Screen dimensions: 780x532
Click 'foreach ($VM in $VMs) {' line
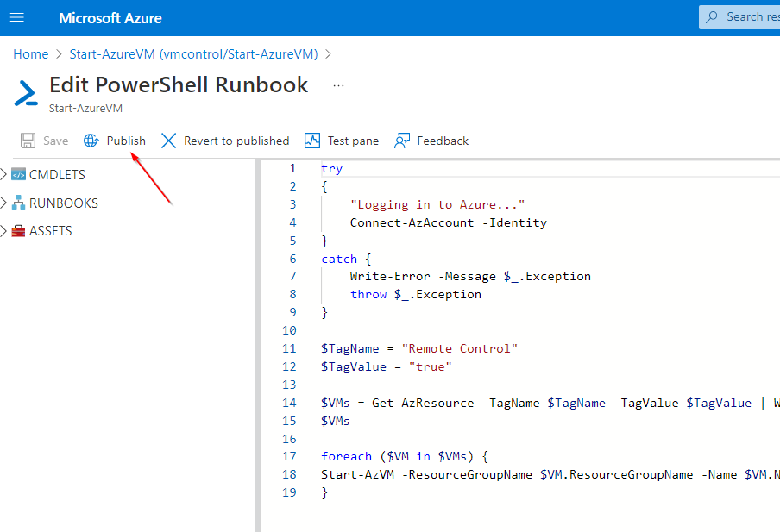click(x=405, y=456)
